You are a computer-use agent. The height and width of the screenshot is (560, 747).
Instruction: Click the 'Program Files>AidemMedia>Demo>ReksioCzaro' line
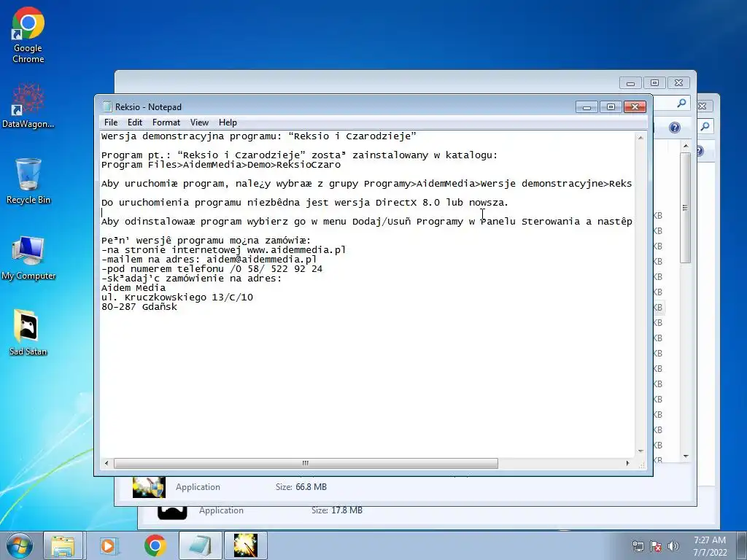[221, 165]
